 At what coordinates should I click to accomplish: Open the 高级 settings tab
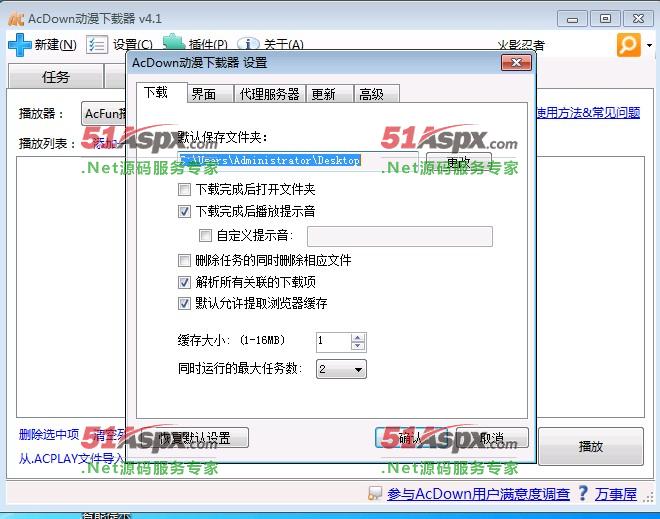coord(377,94)
